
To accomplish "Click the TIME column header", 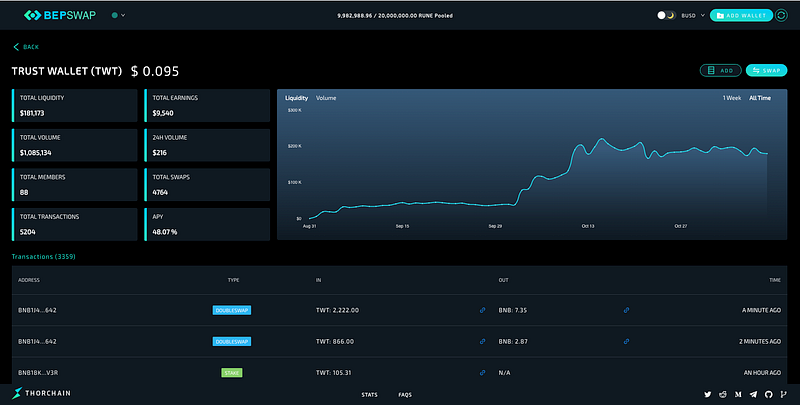I will click(x=775, y=280).
